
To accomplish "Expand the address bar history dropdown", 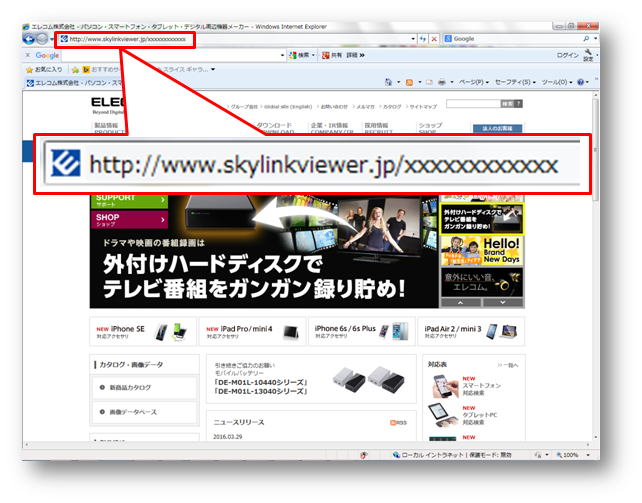I will 413,39.
